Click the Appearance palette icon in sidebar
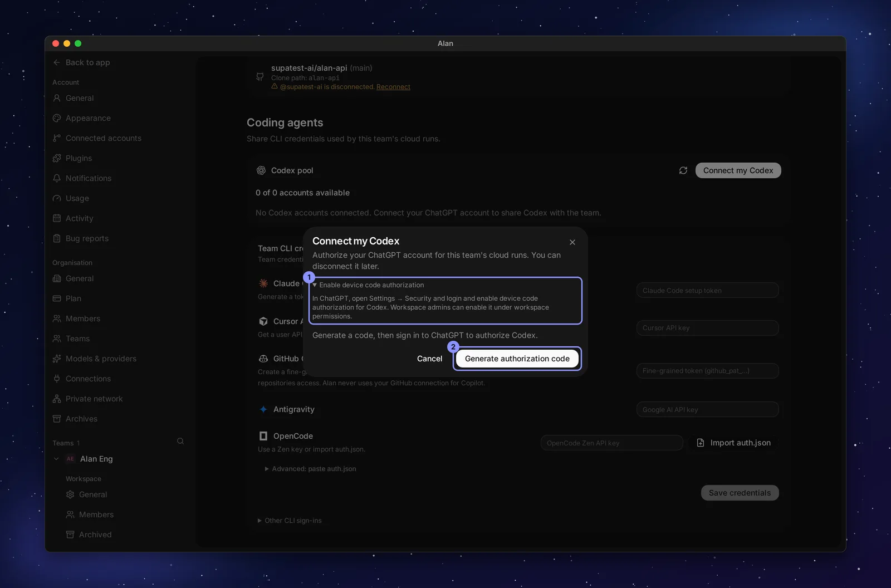 pyautogui.click(x=57, y=118)
